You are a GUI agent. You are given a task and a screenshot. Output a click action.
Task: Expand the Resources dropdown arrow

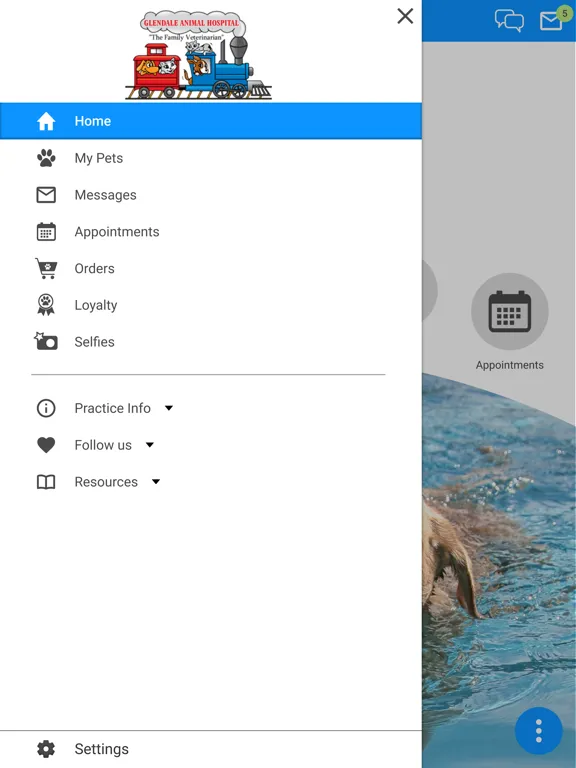tap(156, 482)
